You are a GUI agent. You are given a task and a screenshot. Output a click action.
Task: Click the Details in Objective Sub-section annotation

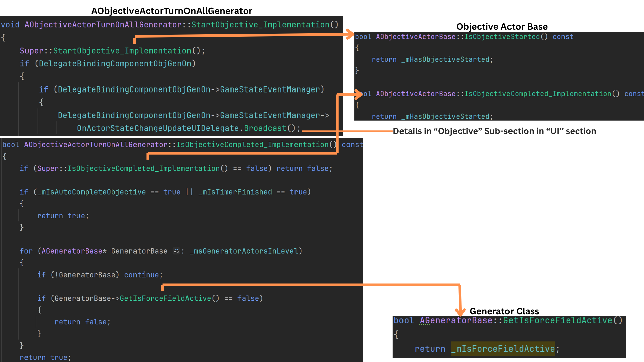pyautogui.click(x=494, y=131)
